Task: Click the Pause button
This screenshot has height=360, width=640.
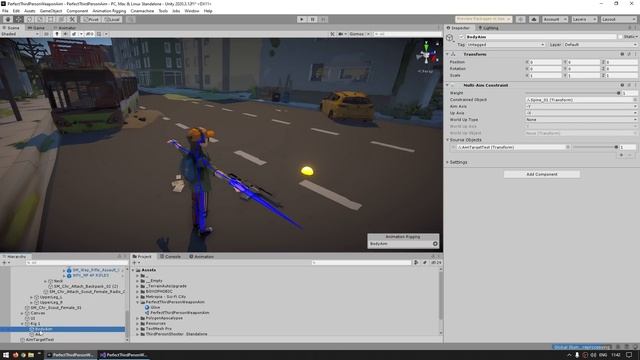Action: click(x=312, y=19)
